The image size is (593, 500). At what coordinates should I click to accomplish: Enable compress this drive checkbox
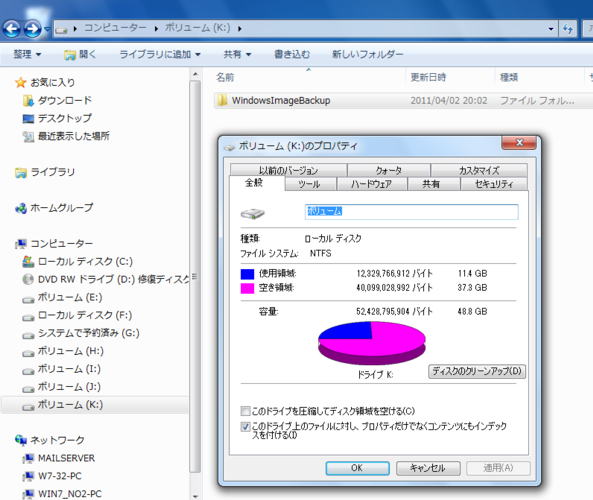click(x=245, y=411)
